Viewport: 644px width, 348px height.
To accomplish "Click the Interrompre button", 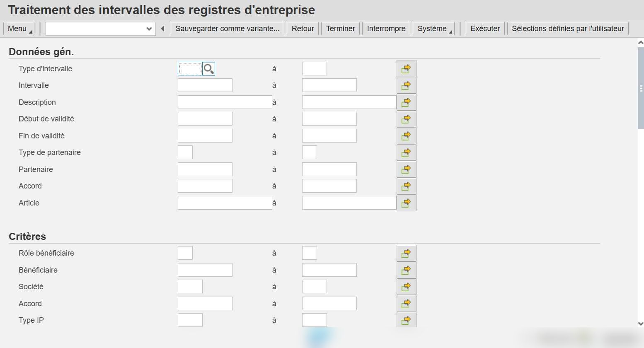I will point(386,29).
